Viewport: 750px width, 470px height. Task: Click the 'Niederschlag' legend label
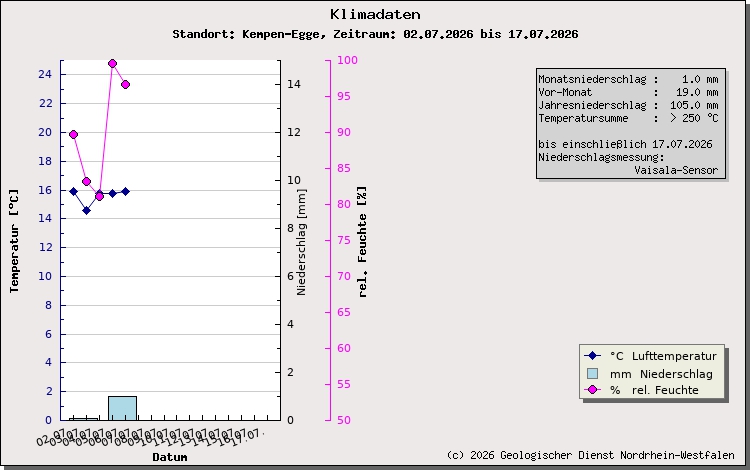(676, 374)
